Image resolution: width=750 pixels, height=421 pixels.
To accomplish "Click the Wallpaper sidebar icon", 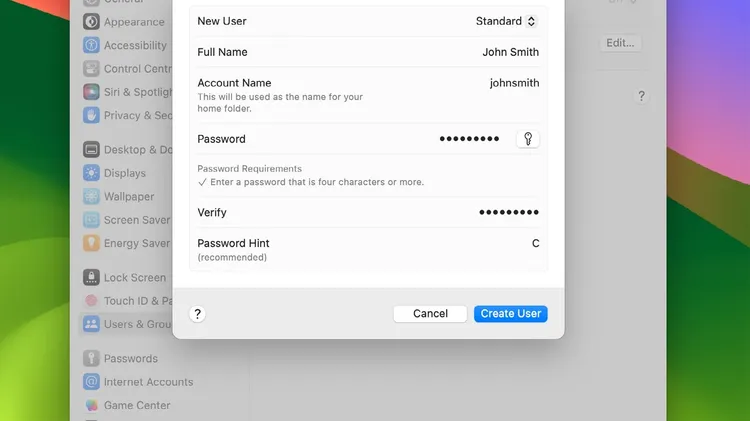I will point(91,196).
